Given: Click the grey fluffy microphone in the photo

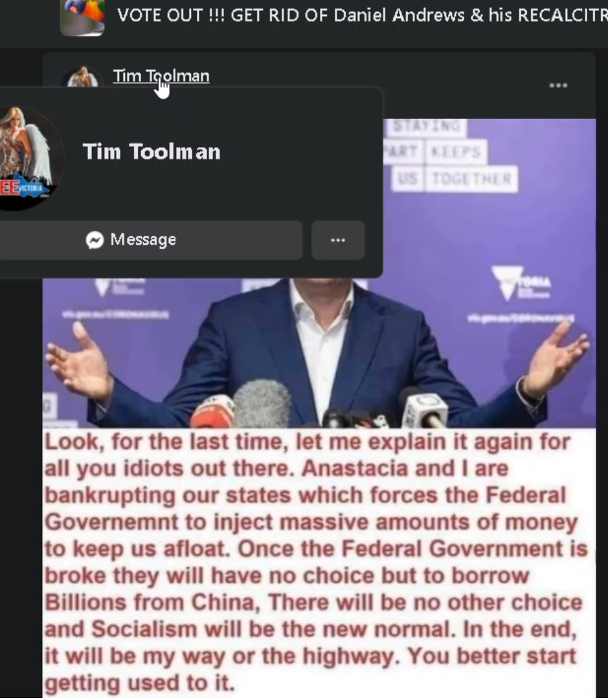Looking at the screenshot, I should pos(262,403).
